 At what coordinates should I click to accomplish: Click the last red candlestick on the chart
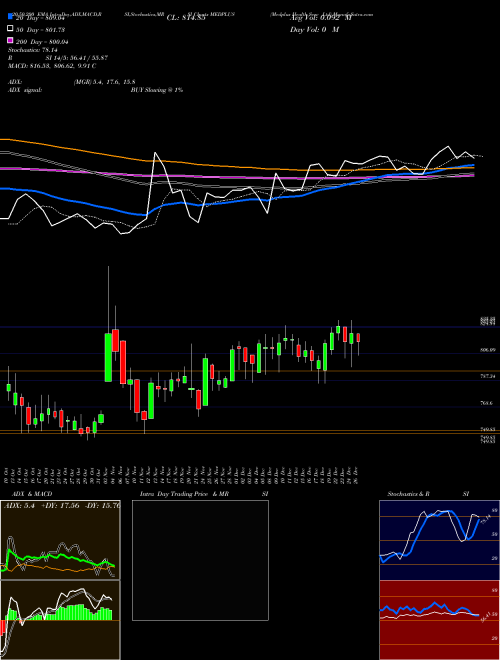pos(358,338)
